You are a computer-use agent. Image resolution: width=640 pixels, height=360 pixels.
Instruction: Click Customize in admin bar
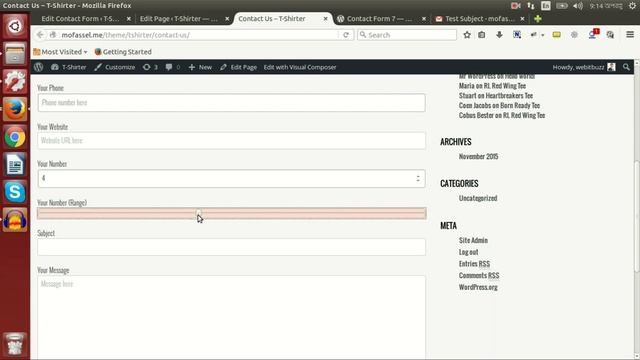tap(115, 67)
